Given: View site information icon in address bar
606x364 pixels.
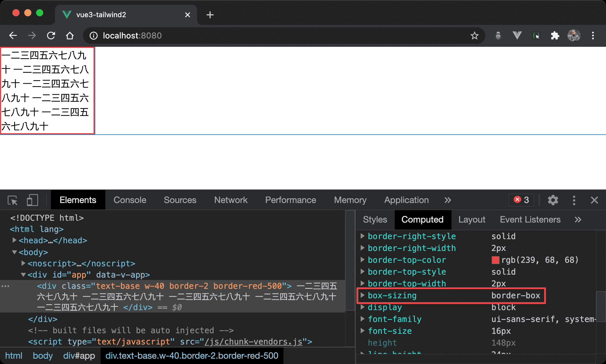Looking at the screenshot, I should (94, 36).
